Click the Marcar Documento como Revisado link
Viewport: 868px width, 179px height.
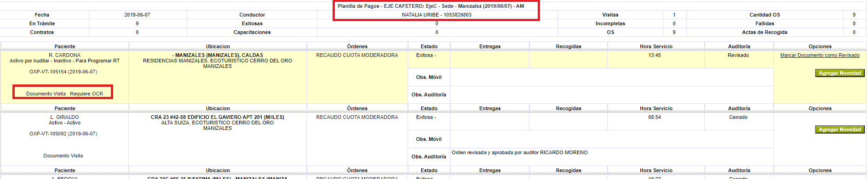click(820, 55)
